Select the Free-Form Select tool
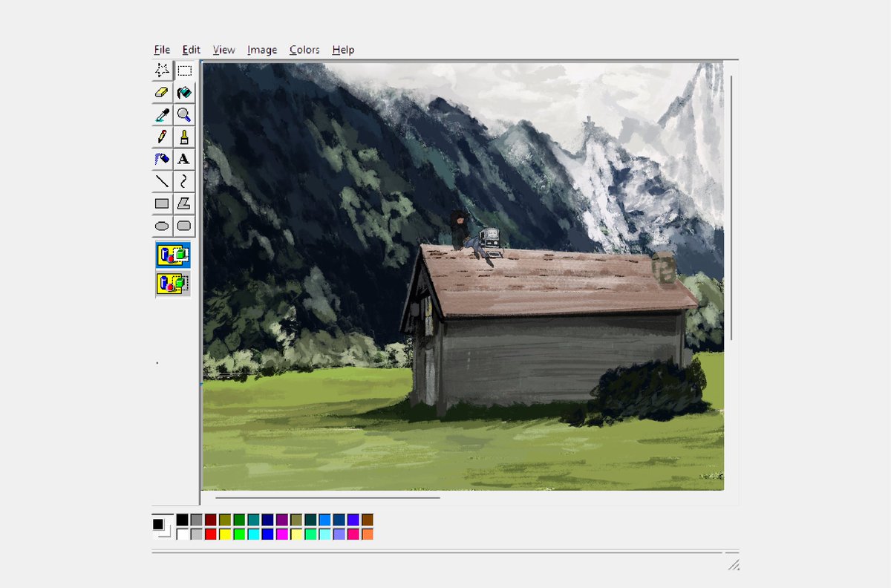The width and height of the screenshot is (891, 588). (x=162, y=71)
